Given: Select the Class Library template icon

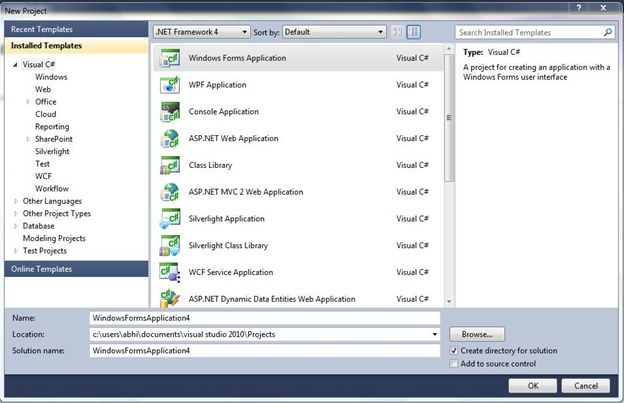Looking at the screenshot, I should 170,165.
